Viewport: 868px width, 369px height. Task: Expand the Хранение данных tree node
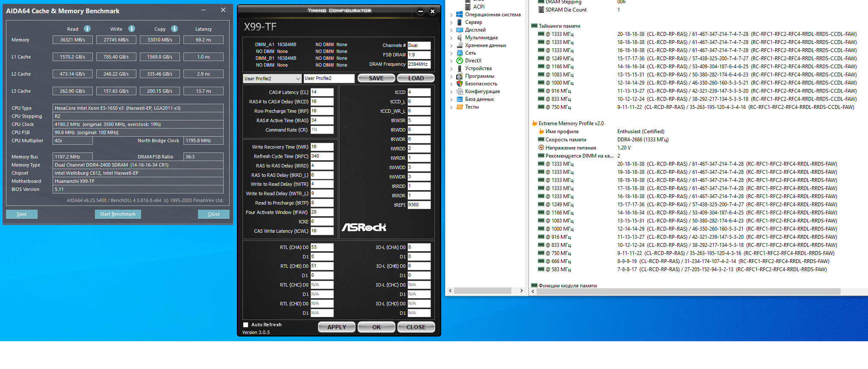click(x=452, y=45)
